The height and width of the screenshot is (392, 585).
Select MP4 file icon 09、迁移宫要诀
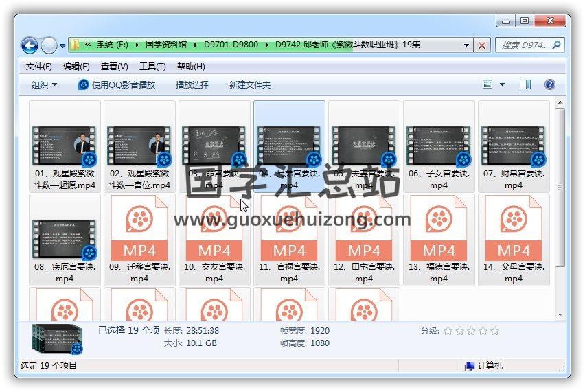139,228
